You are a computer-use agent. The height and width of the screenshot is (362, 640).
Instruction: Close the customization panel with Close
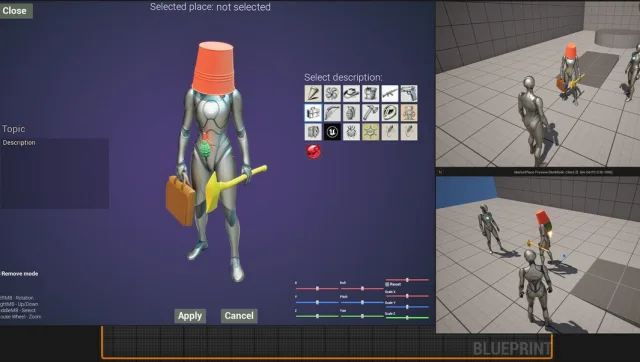point(16,11)
